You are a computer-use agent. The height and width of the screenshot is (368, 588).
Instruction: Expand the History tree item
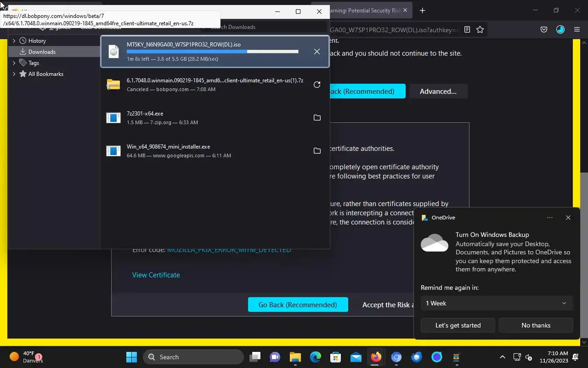(x=14, y=40)
